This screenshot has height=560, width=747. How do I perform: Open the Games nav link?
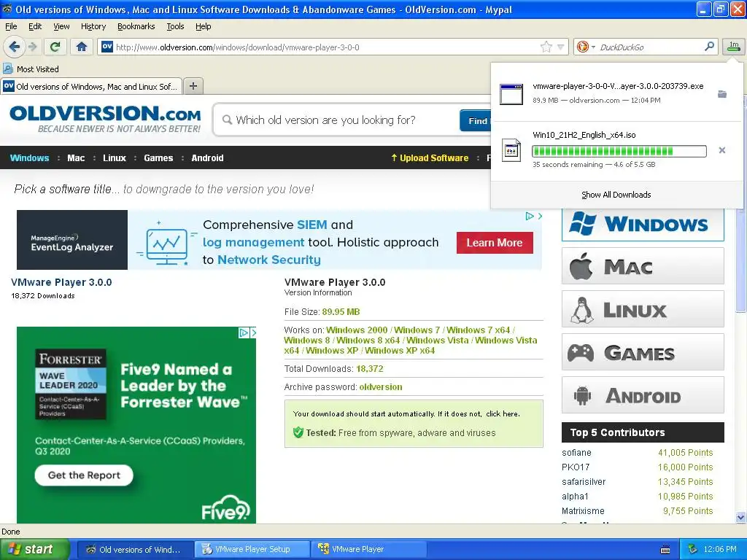(x=158, y=158)
